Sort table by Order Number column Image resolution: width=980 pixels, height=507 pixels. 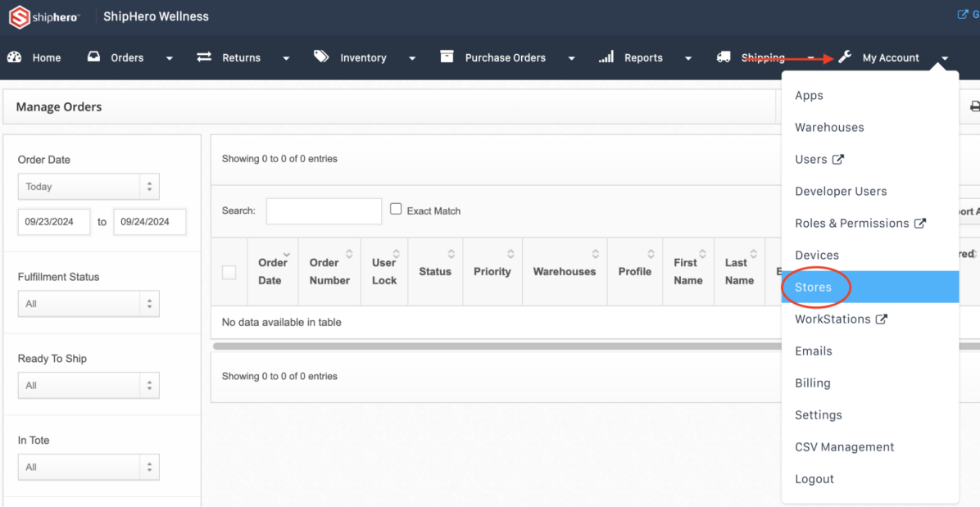pos(329,272)
